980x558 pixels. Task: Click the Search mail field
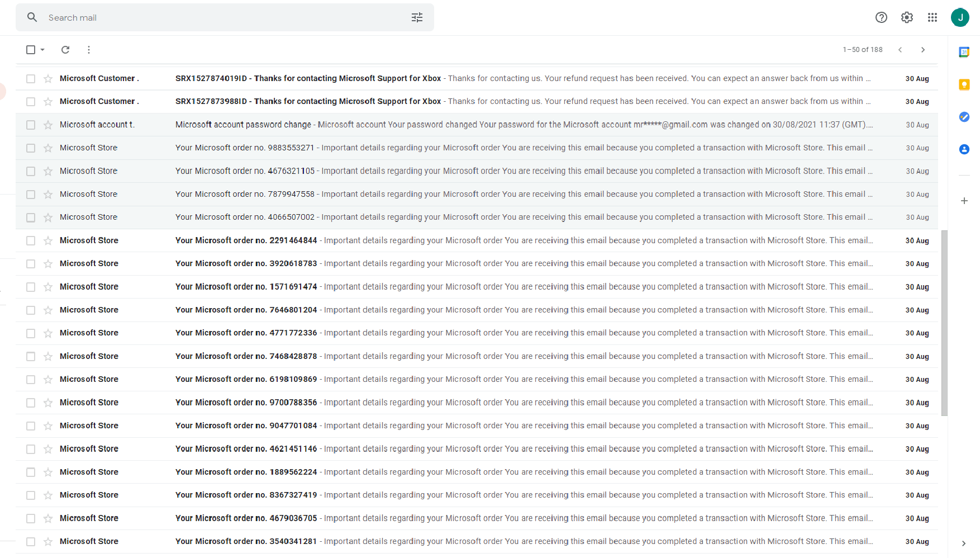tap(225, 17)
